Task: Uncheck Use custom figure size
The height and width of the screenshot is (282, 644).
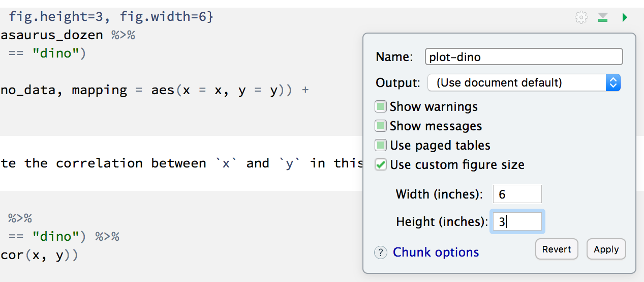Action: [381, 165]
